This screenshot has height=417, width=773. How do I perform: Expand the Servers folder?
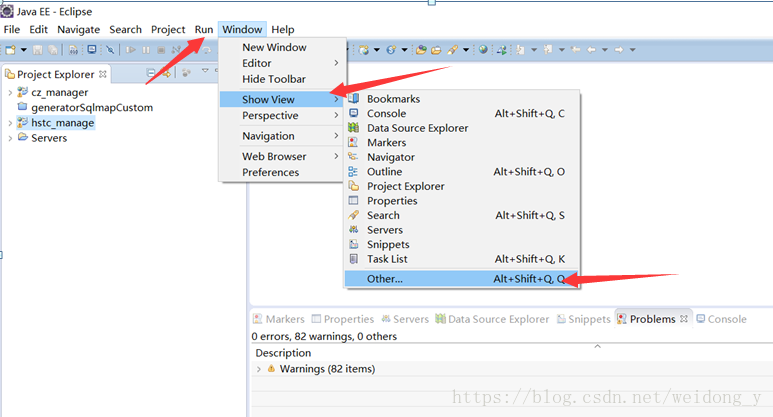[10, 139]
